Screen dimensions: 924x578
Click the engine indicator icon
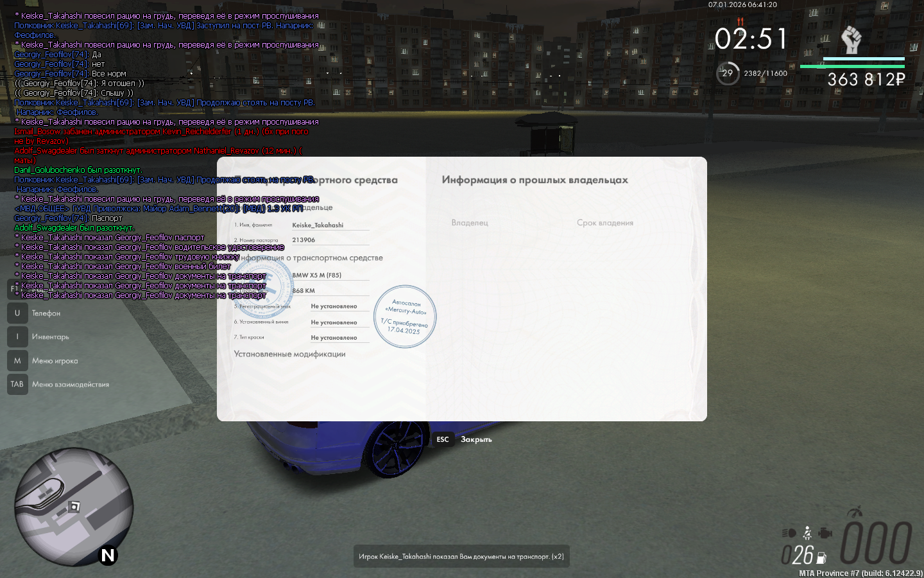pyautogui.click(x=825, y=533)
